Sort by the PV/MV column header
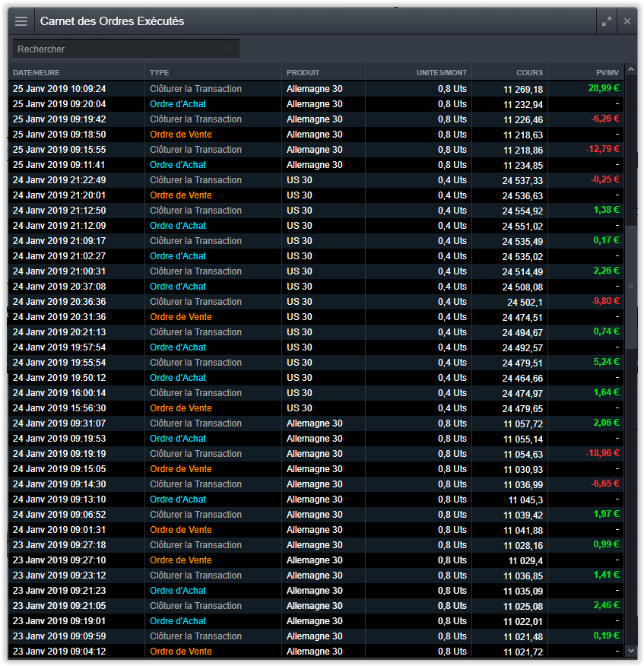644x666 pixels. 607,73
